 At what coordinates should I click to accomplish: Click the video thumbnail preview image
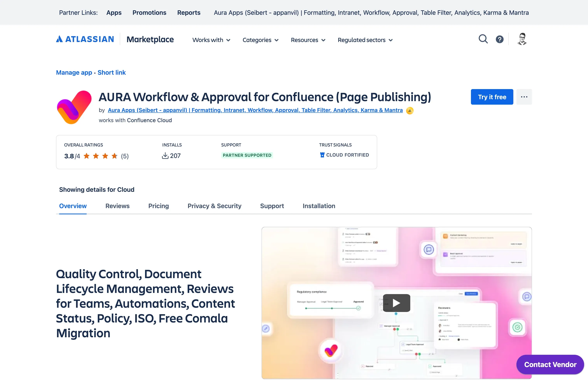(x=396, y=303)
